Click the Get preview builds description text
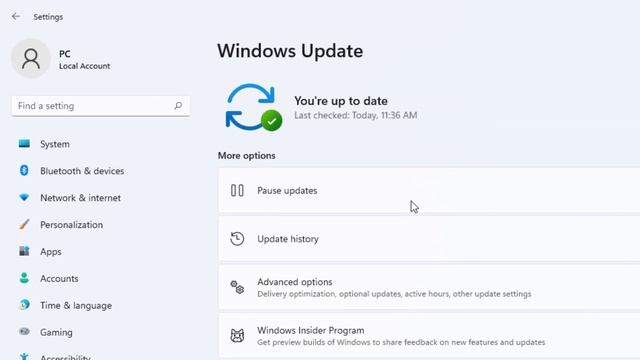Image resolution: width=640 pixels, height=360 pixels. click(401, 342)
